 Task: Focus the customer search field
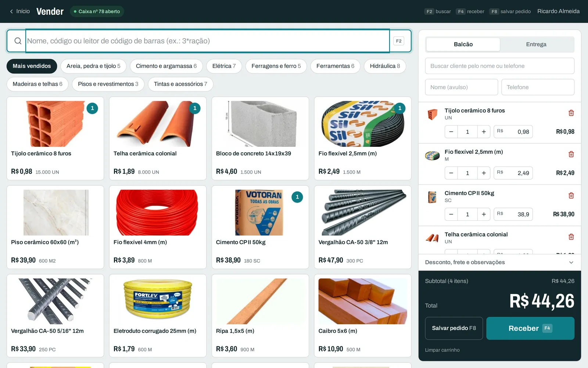(x=500, y=66)
